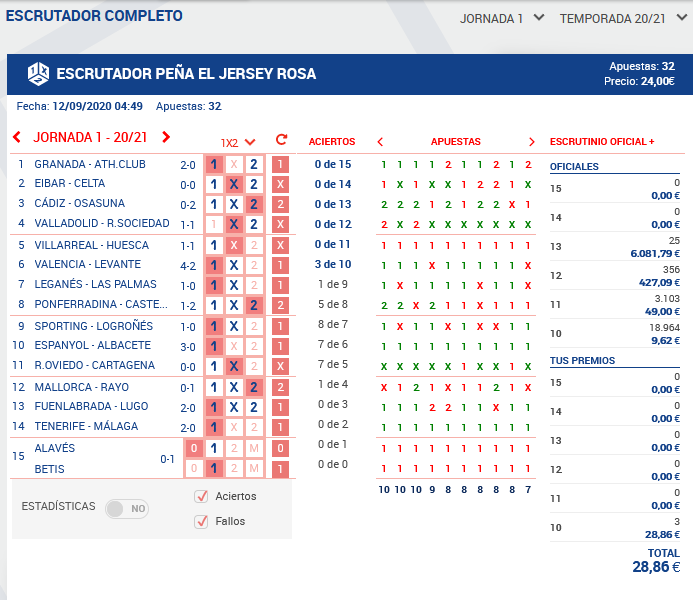693x600 pixels.
Task: Select 1 goal for Betis
Action: click(x=214, y=468)
